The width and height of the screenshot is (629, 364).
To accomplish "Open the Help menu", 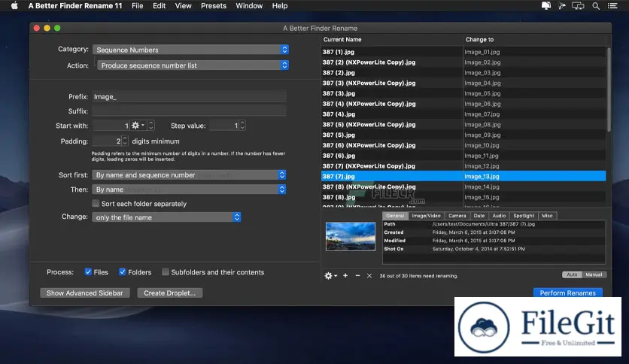I will pyautogui.click(x=280, y=6).
